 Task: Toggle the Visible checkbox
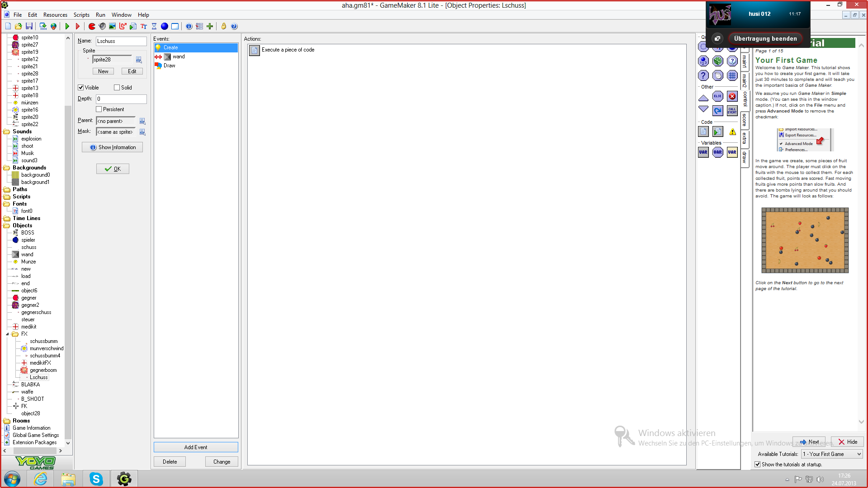(81, 88)
